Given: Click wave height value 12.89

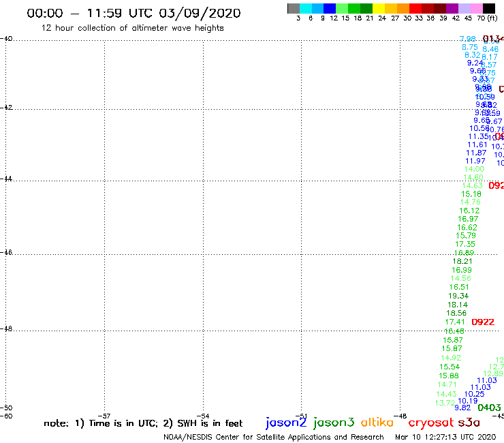Looking at the screenshot, I should (x=492, y=373).
